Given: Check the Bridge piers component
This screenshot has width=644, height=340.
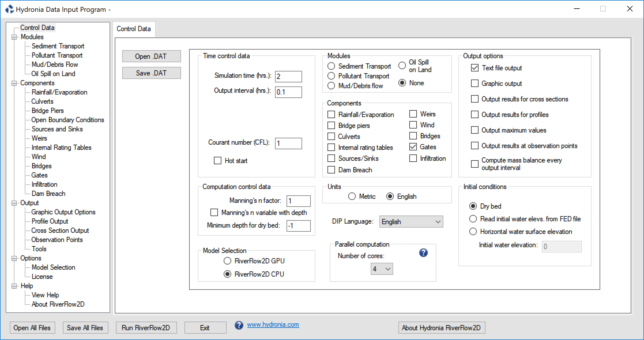Looking at the screenshot, I should tap(331, 125).
